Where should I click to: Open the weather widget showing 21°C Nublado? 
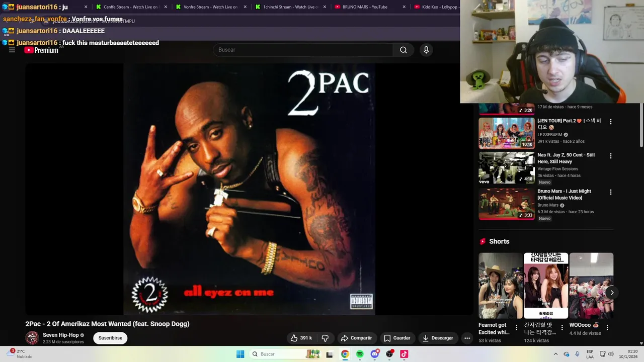click(x=20, y=354)
